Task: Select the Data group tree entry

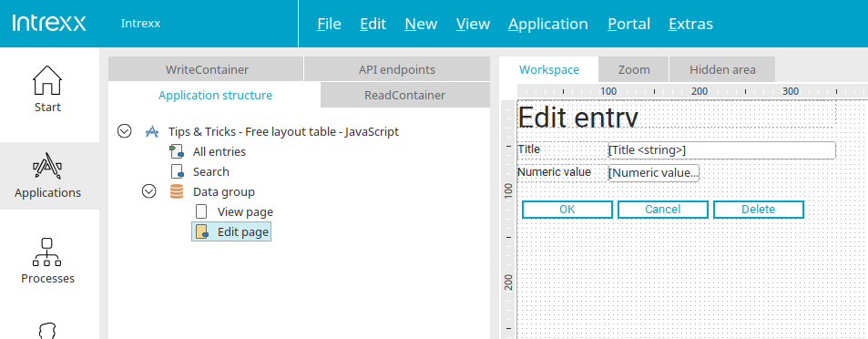Action: tap(224, 191)
